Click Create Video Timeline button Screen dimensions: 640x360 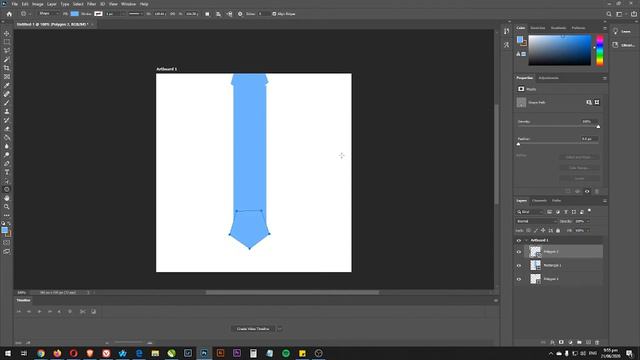253,329
